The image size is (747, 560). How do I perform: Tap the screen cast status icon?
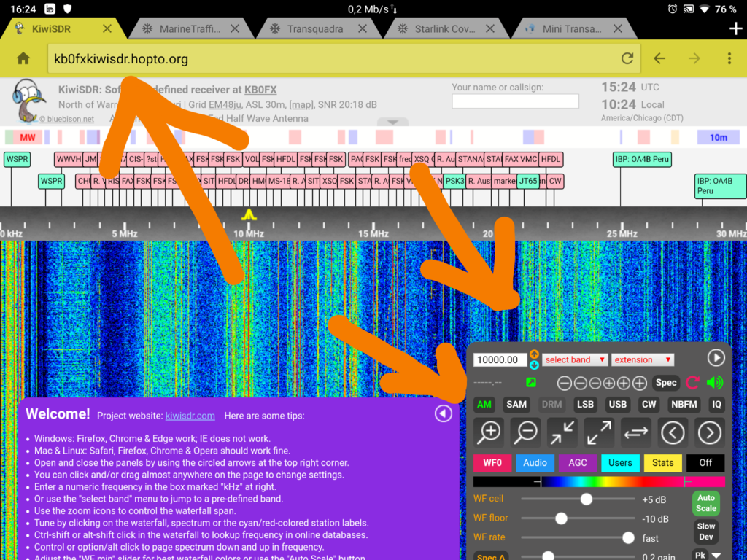click(688, 9)
